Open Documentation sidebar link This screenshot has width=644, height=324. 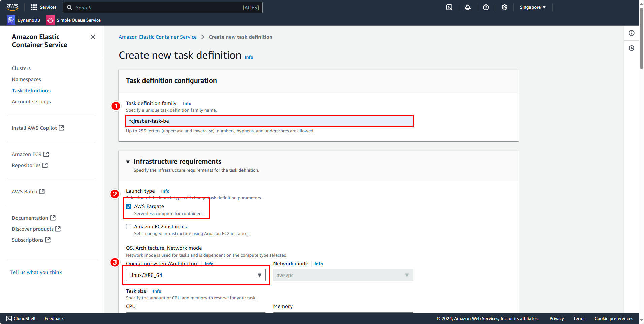[30, 218]
